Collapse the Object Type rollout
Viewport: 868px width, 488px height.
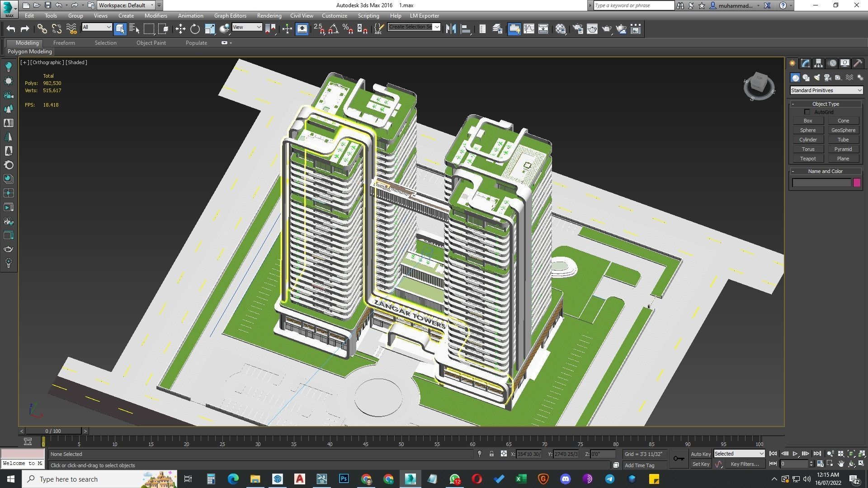tap(826, 104)
